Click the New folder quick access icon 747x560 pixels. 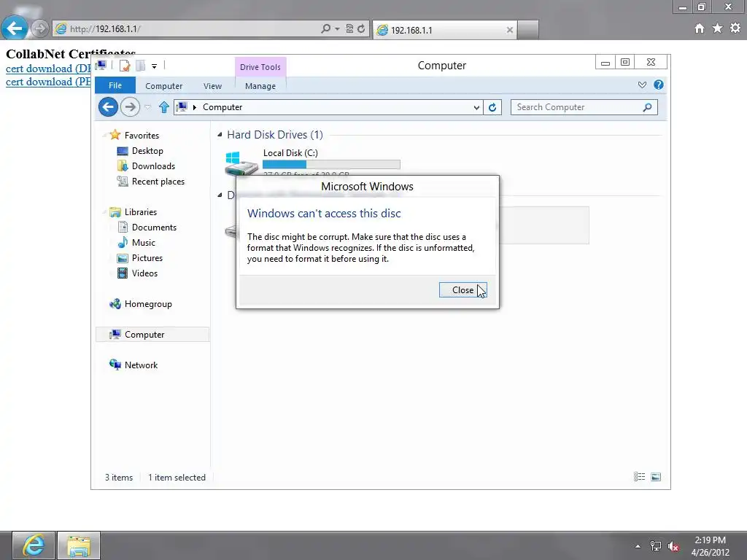pos(141,66)
